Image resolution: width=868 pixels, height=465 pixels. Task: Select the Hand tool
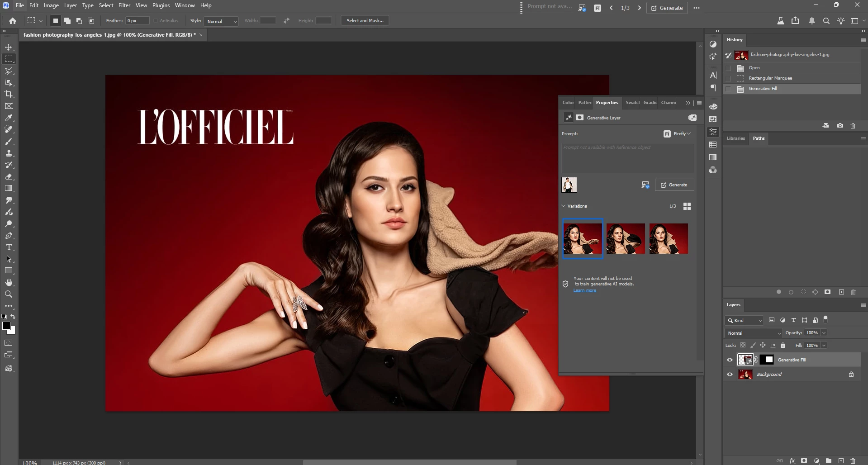pos(9,282)
